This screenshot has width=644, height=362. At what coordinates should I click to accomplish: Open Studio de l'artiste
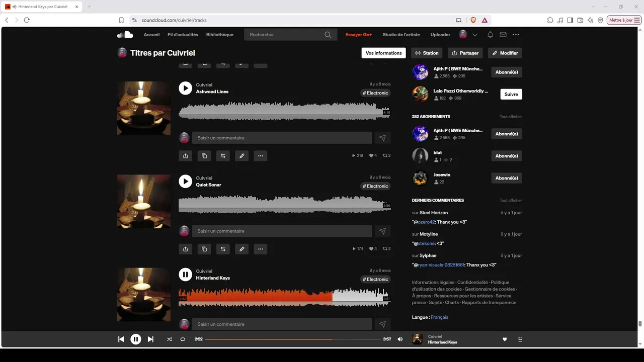[x=401, y=35]
